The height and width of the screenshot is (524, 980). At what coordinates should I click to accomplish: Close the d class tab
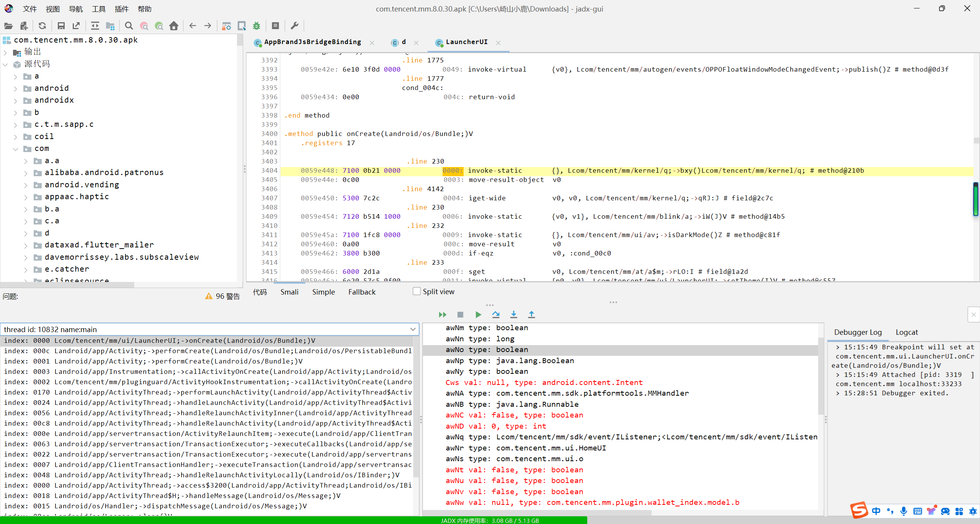click(x=416, y=43)
